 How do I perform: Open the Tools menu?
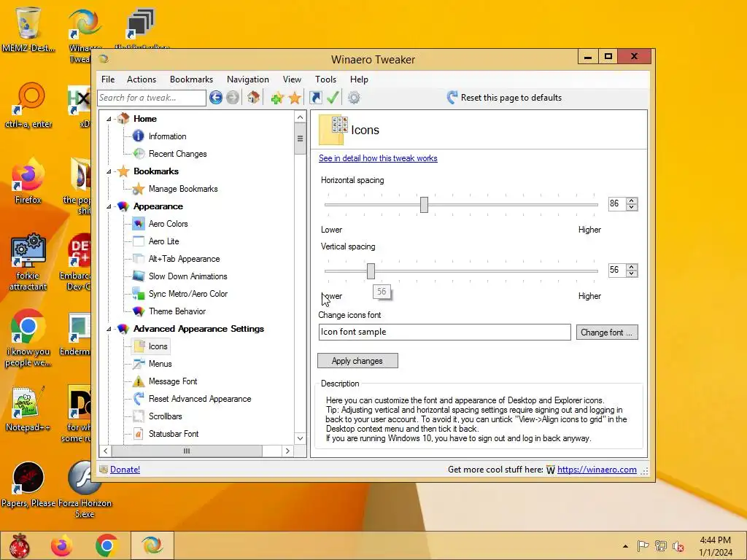325,79
